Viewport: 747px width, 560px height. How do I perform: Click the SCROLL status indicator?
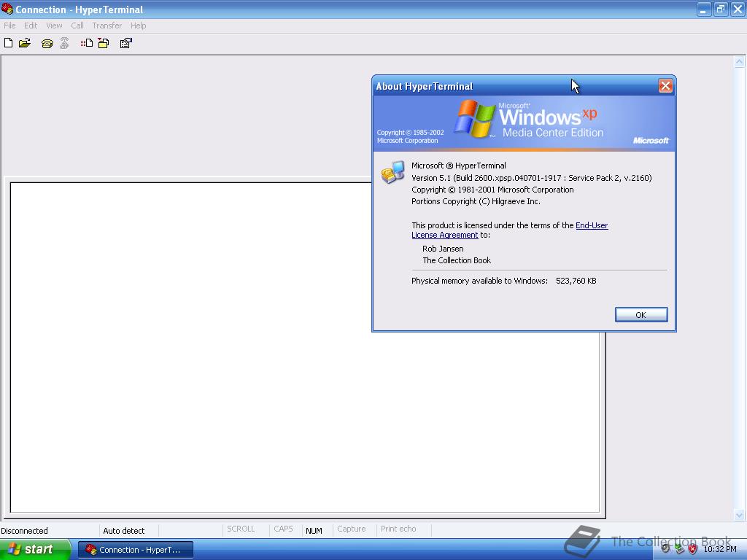(241, 529)
